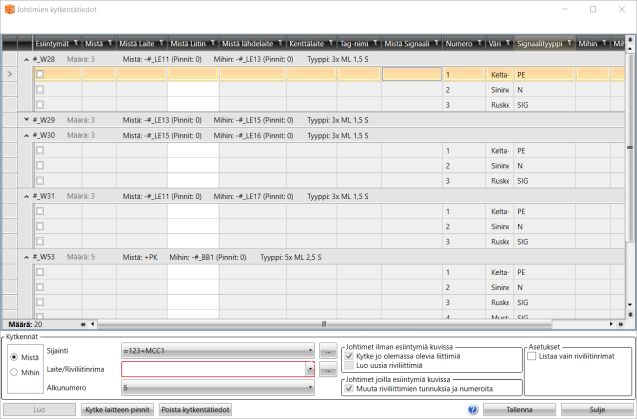Viewport: 637px width, 419px height.
Task: Click filter icon on Numero column
Action: pyautogui.click(x=480, y=44)
